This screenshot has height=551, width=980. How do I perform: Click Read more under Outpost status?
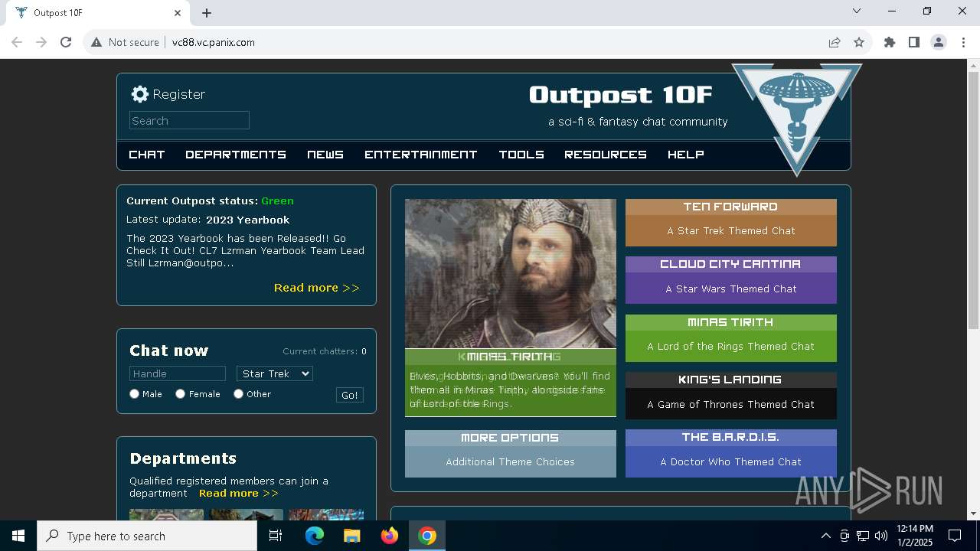(317, 288)
